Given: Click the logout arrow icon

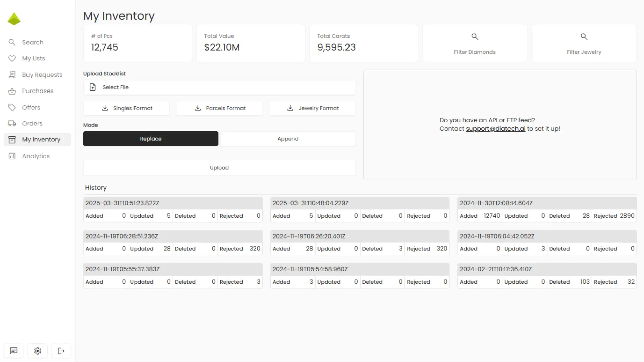Looking at the screenshot, I should pos(61,351).
